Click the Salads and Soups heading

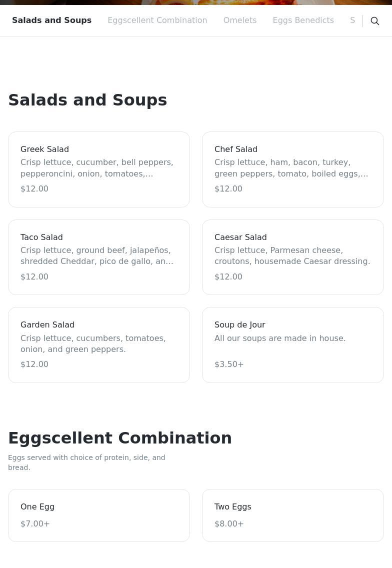[87, 100]
